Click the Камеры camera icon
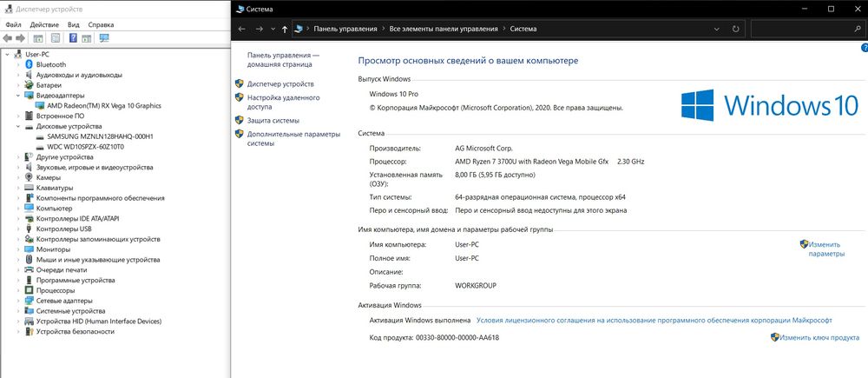 tap(30, 177)
